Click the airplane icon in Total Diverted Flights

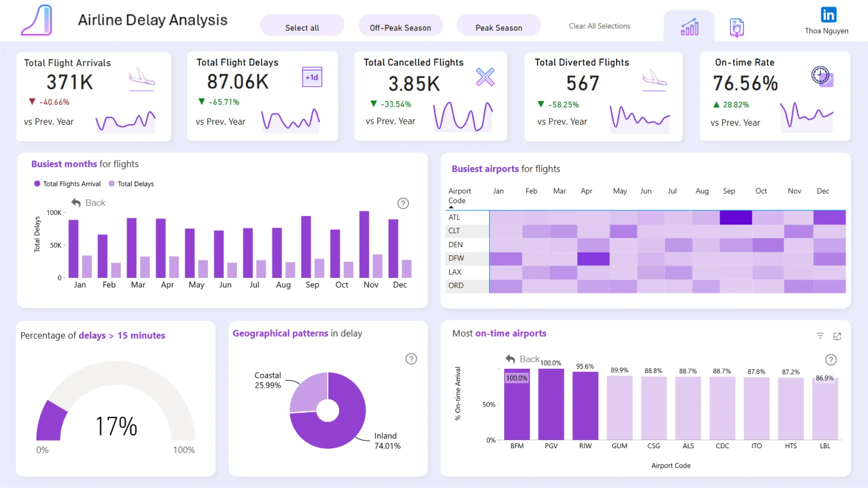654,80
